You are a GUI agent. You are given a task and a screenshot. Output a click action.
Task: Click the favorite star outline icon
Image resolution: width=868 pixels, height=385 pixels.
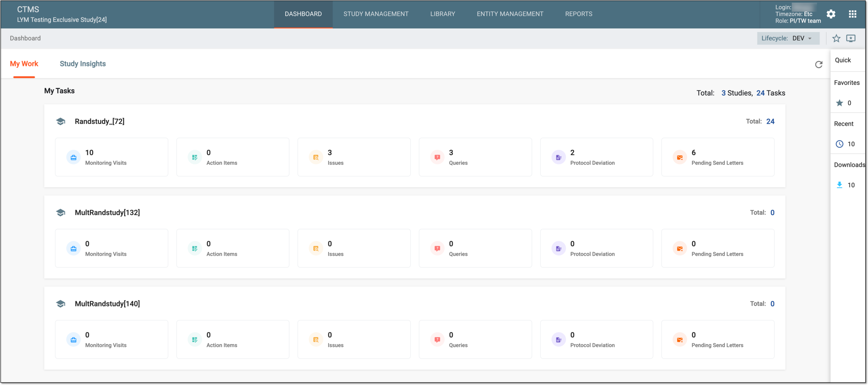coord(836,38)
